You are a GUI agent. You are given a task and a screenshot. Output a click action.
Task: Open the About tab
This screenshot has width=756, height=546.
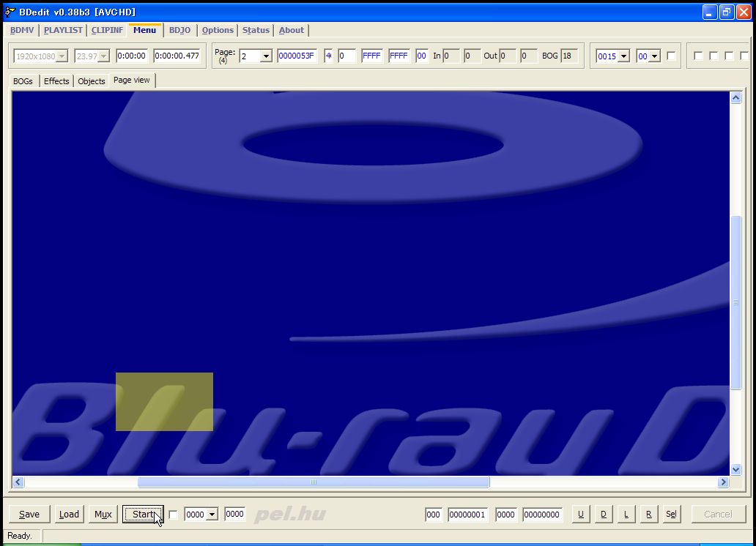[x=292, y=30]
